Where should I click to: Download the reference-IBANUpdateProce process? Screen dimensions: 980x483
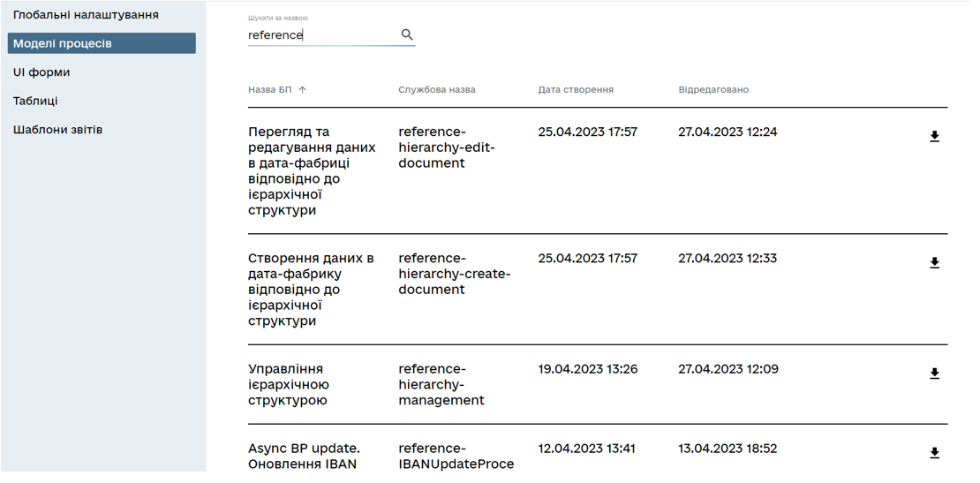tap(934, 453)
